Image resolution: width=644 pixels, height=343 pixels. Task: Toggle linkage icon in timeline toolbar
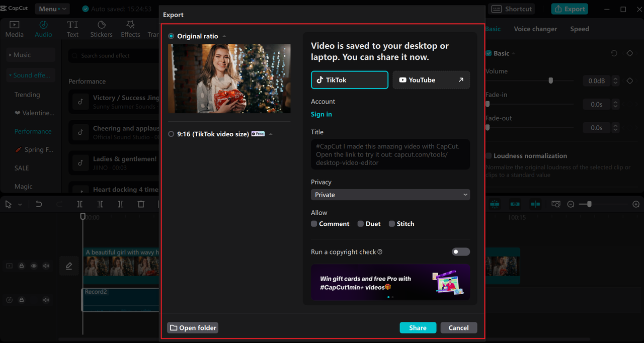tap(515, 204)
